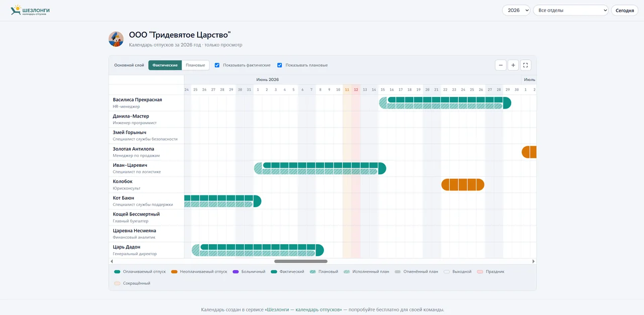Click the Неоплачиваемый отпуск legend swatch
Image resolution: width=644 pixels, height=315 pixels.
175,272
